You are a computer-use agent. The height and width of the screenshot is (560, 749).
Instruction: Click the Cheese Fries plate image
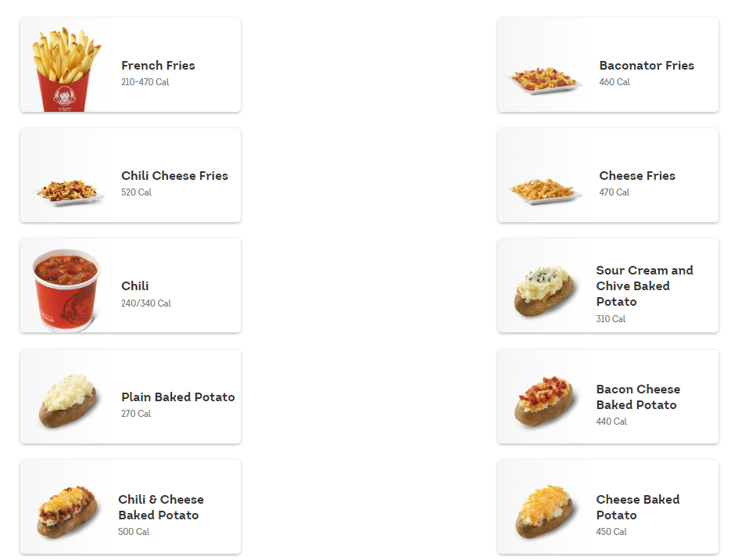[545, 191]
